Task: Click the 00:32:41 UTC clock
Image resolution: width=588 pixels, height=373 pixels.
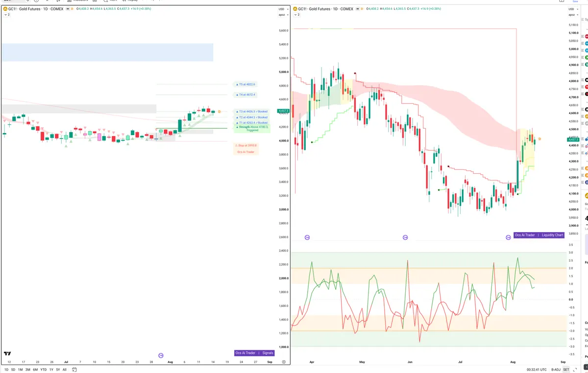Action: pyautogui.click(x=537, y=370)
